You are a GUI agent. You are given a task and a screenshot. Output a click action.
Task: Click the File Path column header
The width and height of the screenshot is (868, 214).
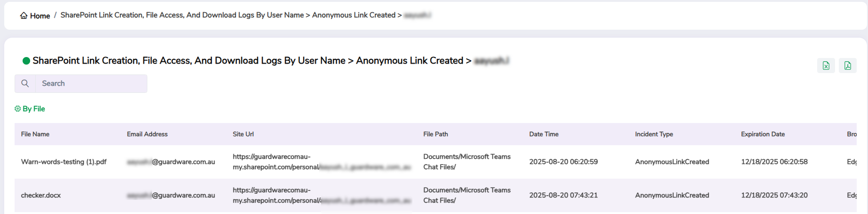435,134
